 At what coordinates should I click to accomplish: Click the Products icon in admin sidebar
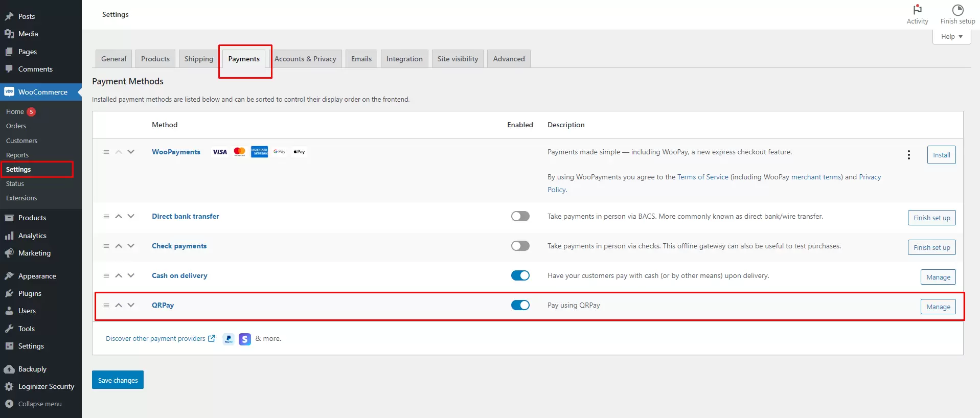coord(9,218)
